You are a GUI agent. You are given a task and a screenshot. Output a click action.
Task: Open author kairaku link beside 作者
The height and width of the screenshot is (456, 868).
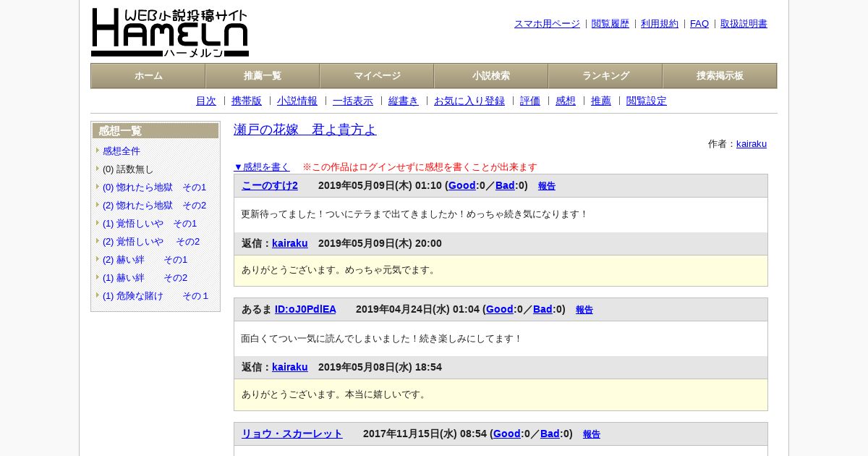752,144
